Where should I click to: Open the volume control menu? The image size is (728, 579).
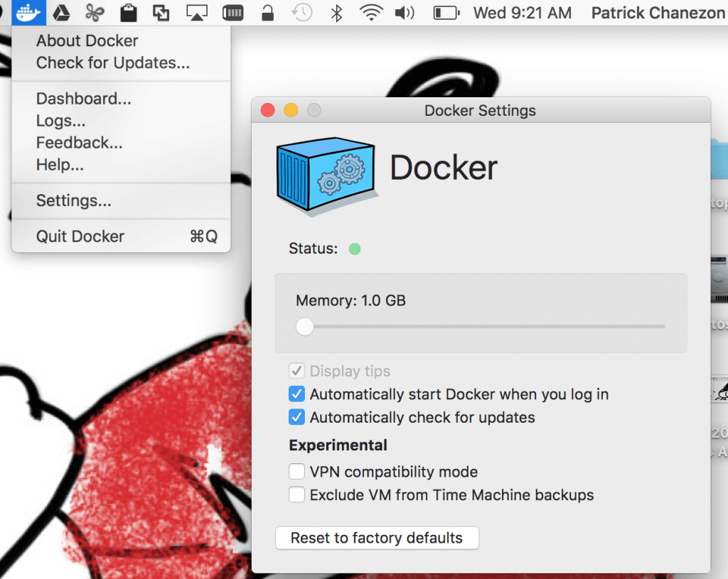coord(405,13)
